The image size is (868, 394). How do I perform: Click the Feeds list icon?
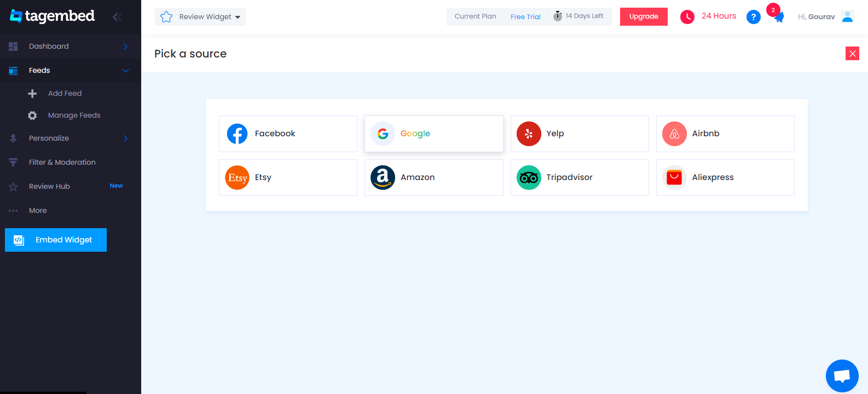point(13,71)
